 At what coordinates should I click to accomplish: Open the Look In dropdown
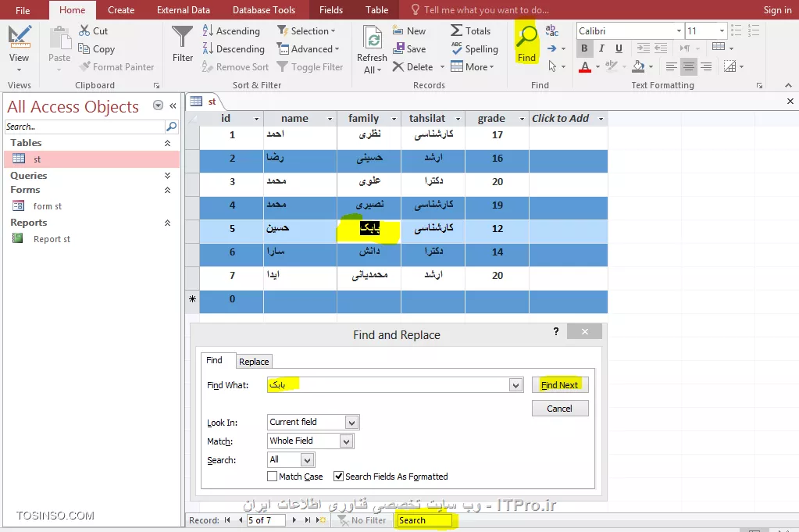coord(351,423)
